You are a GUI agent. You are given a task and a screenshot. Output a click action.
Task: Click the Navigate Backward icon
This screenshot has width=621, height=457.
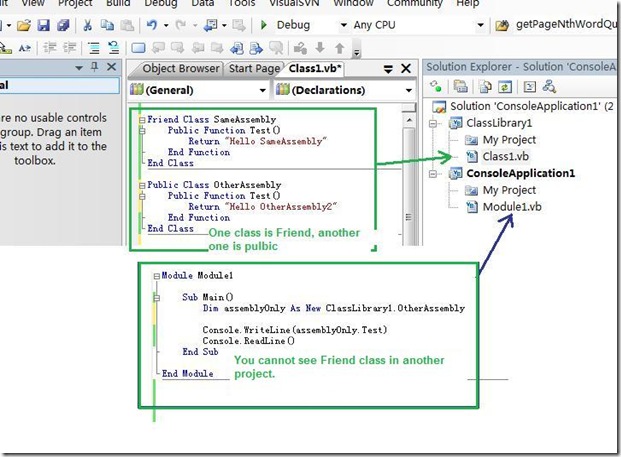click(x=210, y=25)
